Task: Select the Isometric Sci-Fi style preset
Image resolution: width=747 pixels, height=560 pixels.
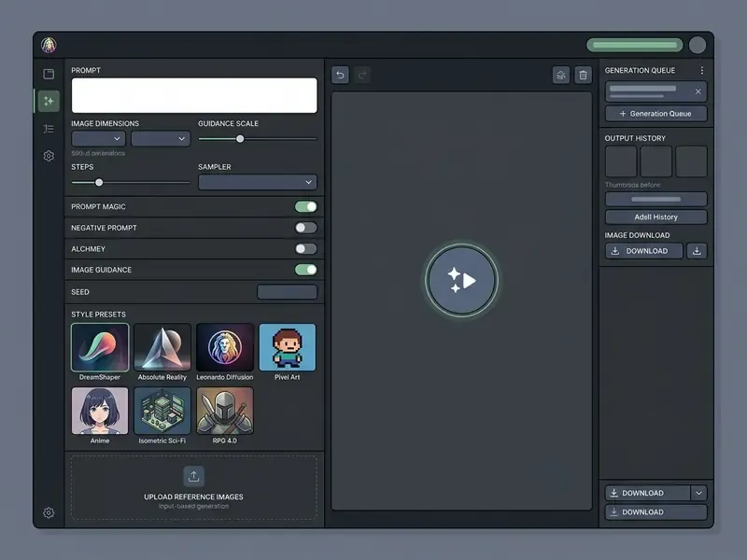Action: 162,411
